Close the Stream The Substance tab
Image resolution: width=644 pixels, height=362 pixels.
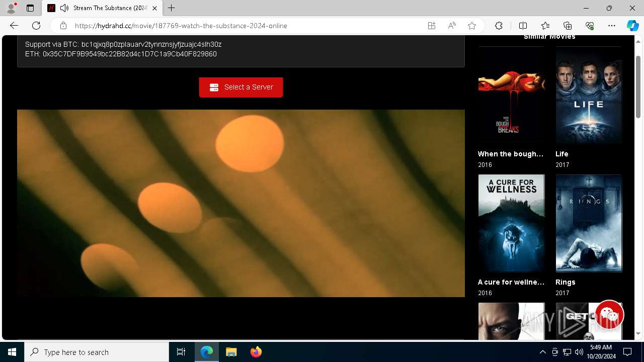(154, 8)
